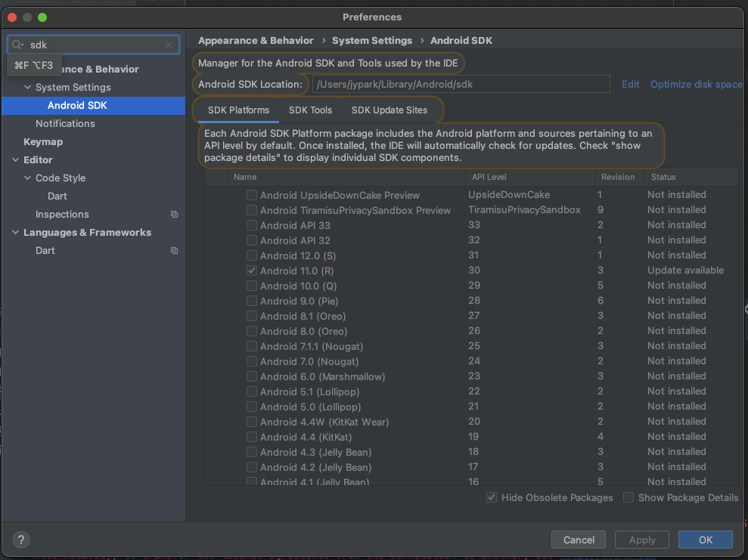Viewport: 748px width, 560px height.
Task: Click API level '26' cell for Android 8.0
Action: (x=473, y=331)
